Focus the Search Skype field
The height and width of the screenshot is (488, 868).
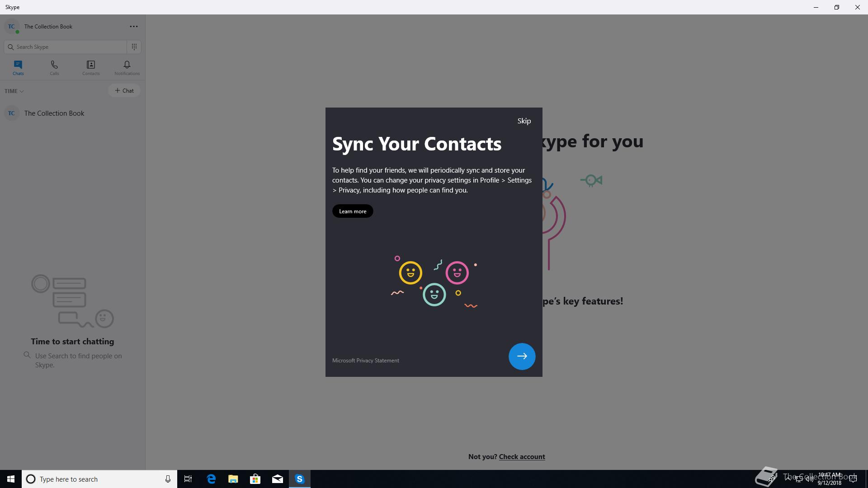66,47
